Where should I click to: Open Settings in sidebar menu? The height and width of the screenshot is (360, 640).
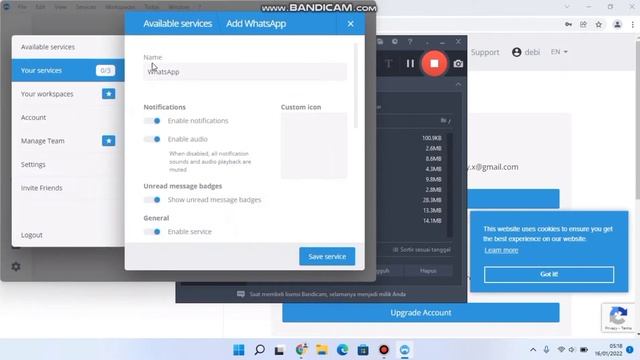click(x=68, y=164)
